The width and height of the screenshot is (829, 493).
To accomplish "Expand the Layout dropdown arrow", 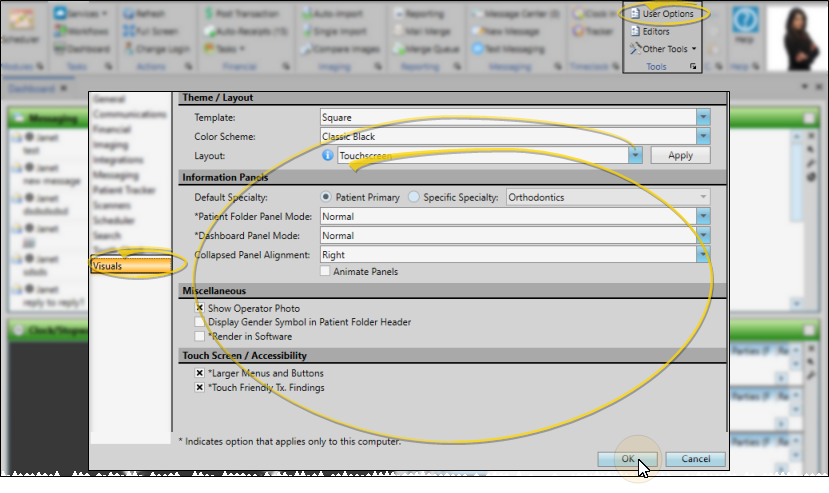I will coord(635,156).
